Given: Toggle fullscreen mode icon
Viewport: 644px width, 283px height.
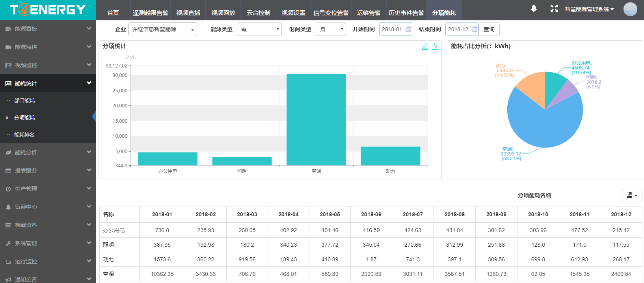Looking at the screenshot, I should pos(554,8).
